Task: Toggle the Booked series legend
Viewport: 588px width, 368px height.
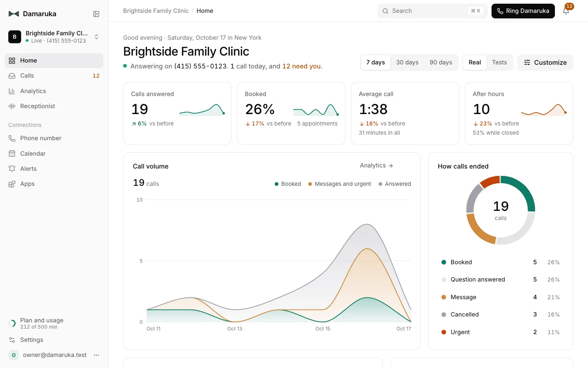Action: click(x=288, y=184)
